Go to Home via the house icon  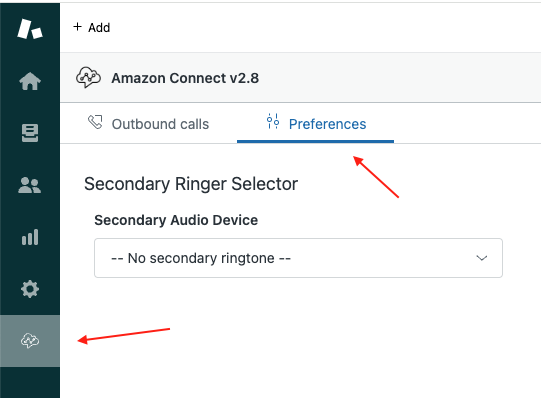pos(30,81)
